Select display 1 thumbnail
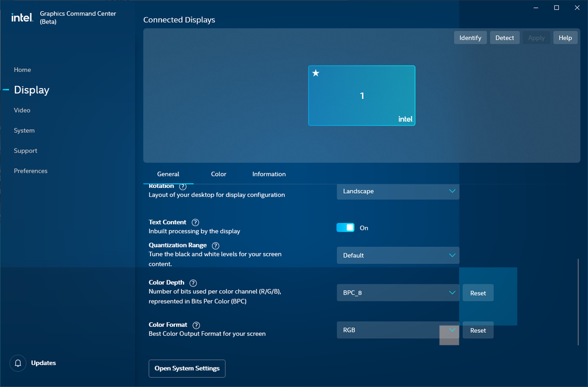 point(361,95)
